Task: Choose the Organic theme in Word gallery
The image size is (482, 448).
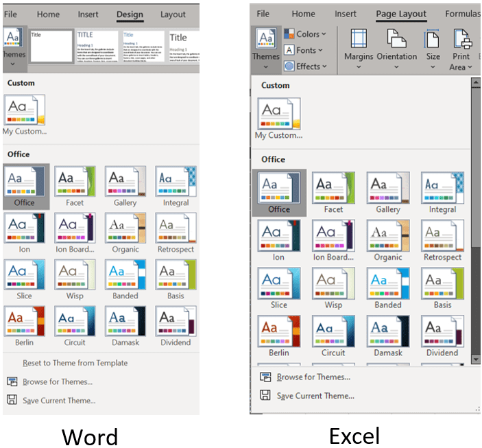Action: coord(125,233)
